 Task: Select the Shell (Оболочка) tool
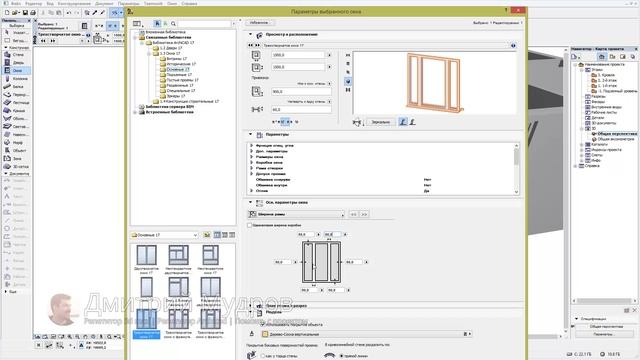(x=16, y=118)
